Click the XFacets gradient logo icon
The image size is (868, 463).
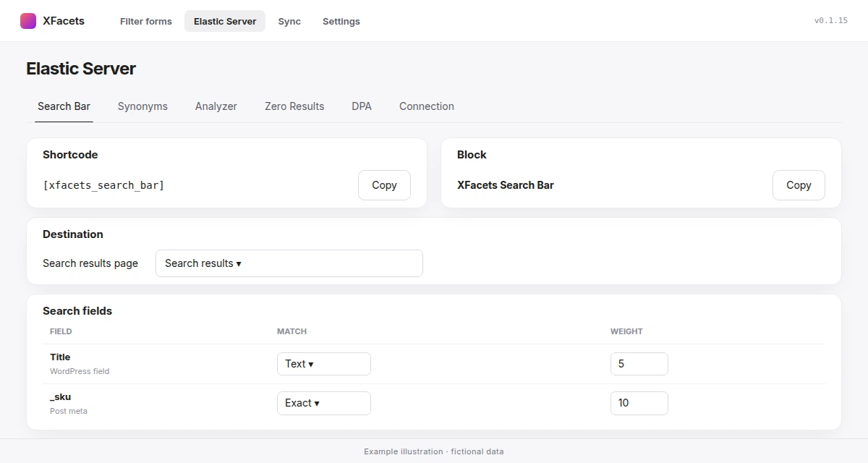[x=28, y=21]
